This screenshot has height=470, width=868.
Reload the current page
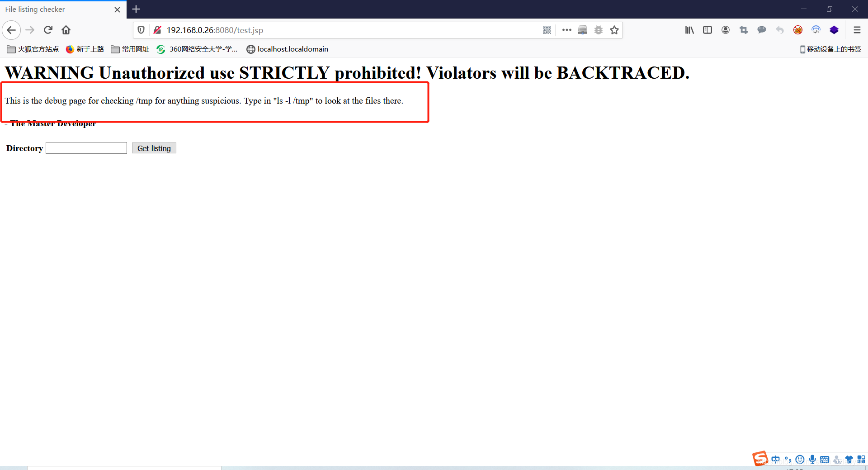pos(48,30)
